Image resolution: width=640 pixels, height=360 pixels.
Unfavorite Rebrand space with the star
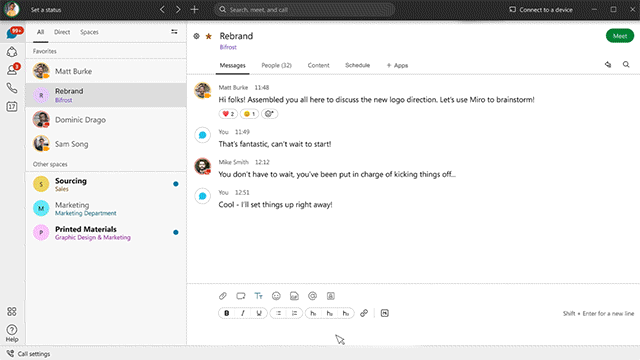(x=209, y=36)
